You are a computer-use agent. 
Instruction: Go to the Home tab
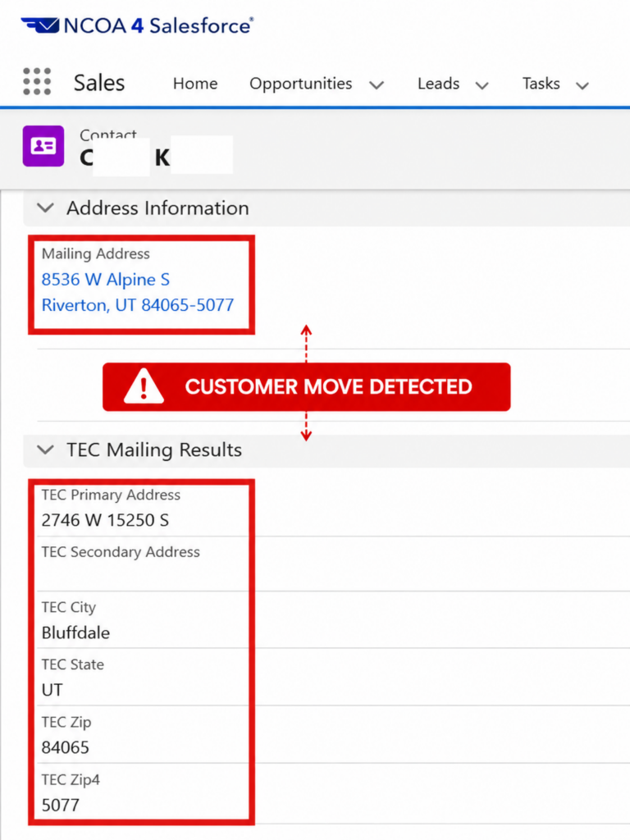(195, 84)
